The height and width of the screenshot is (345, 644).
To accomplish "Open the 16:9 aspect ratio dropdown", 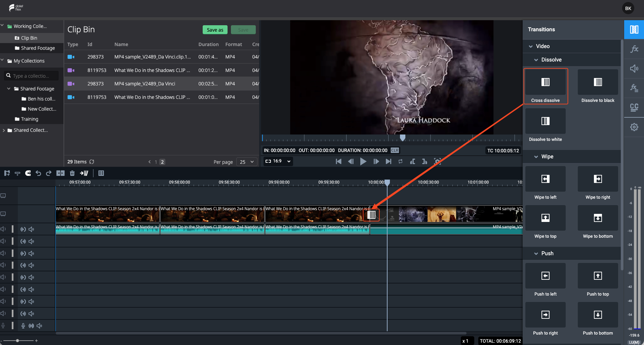I will [278, 161].
